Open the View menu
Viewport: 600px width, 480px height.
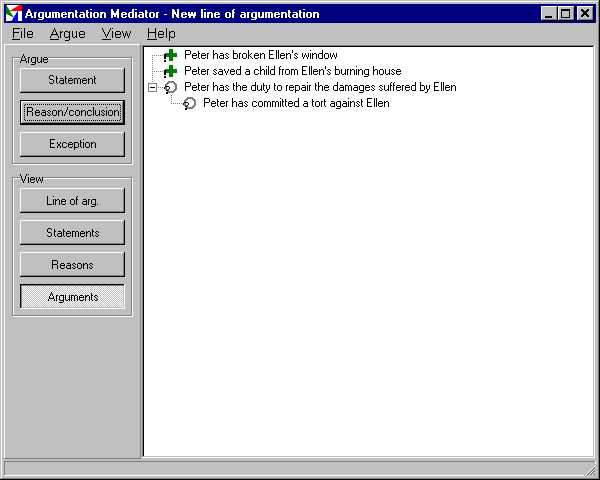(116, 33)
